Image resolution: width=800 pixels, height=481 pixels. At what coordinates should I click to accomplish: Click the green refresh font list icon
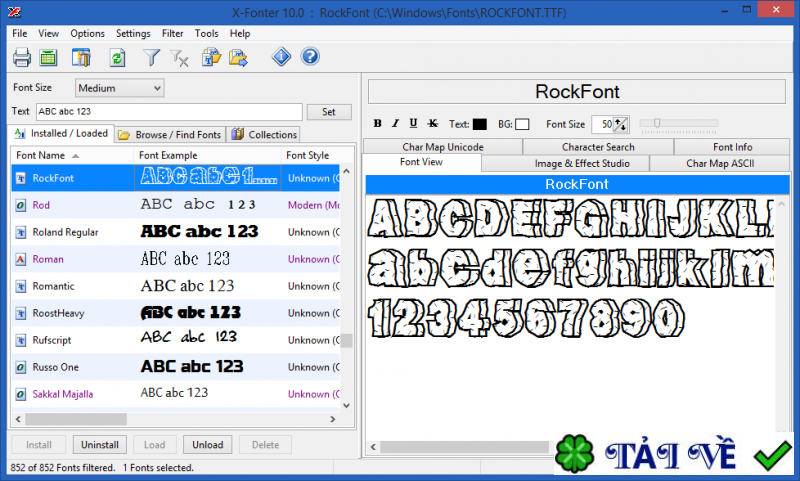(x=117, y=58)
